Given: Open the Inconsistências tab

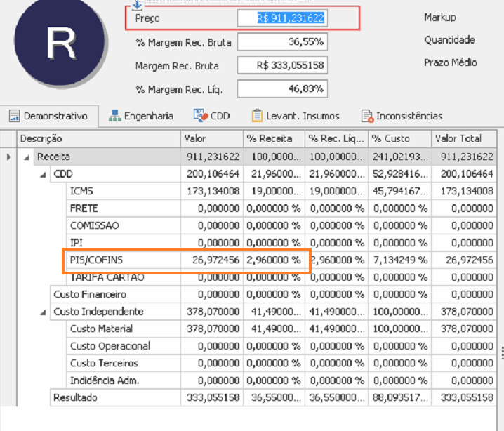Looking at the screenshot, I should point(402,116).
